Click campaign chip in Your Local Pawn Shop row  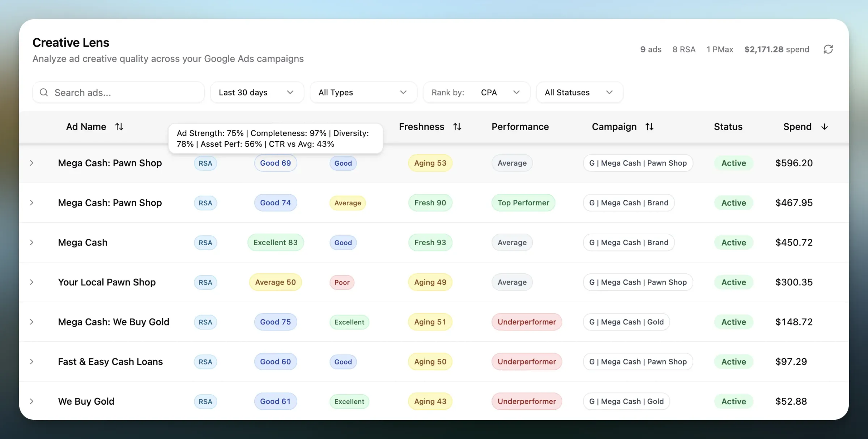tap(638, 282)
